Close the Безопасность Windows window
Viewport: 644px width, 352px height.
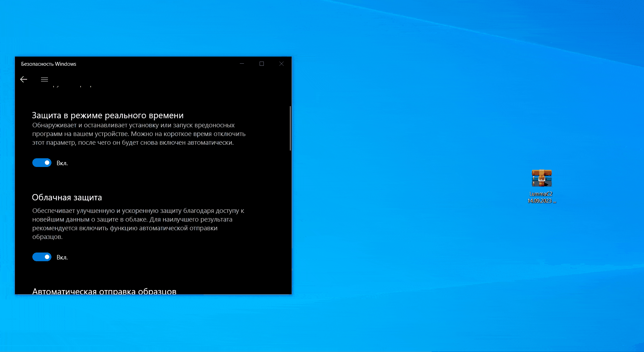(x=282, y=64)
